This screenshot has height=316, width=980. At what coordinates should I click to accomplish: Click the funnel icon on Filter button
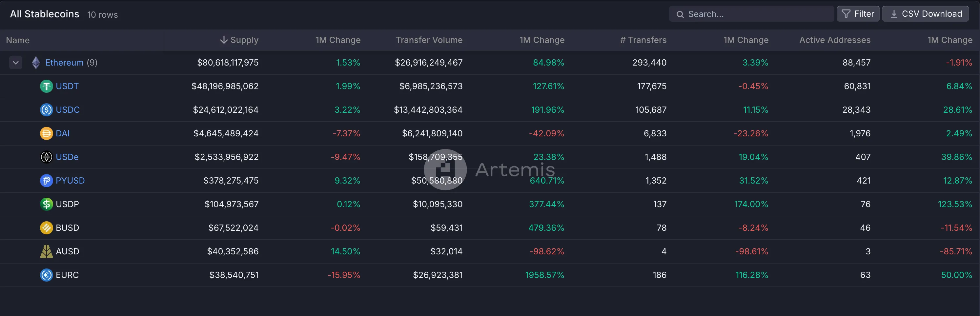coord(846,14)
